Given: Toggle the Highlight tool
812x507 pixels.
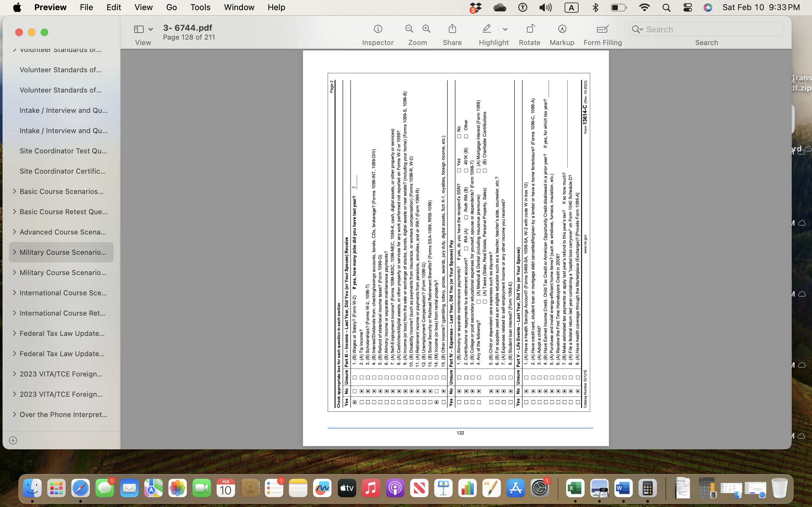Looking at the screenshot, I should click(x=487, y=29).
